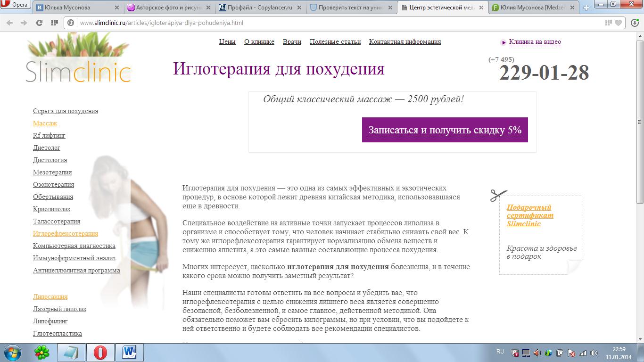Click the Action Center flag in the tray
644x362 pixels.
click(571, 353)
